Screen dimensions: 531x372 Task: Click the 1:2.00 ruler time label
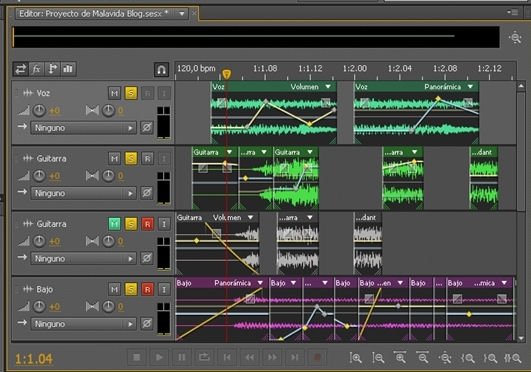tap(355, 68)
